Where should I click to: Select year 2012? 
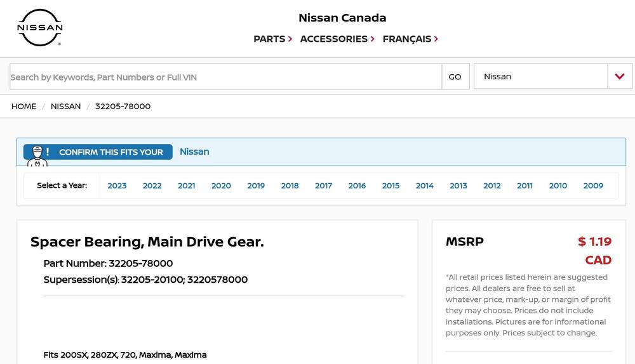(x=492, y=186)
